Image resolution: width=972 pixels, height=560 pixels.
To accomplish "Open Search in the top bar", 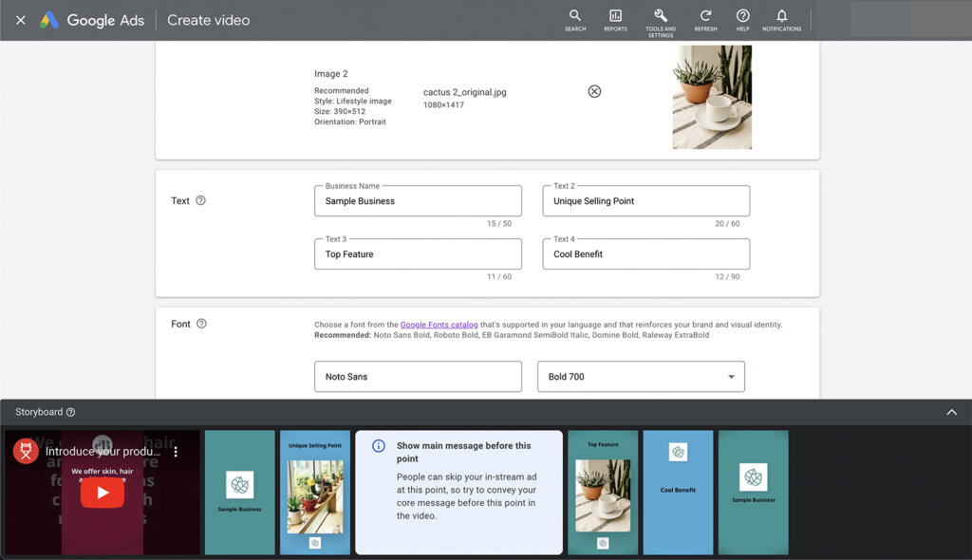I will [575, 20].
